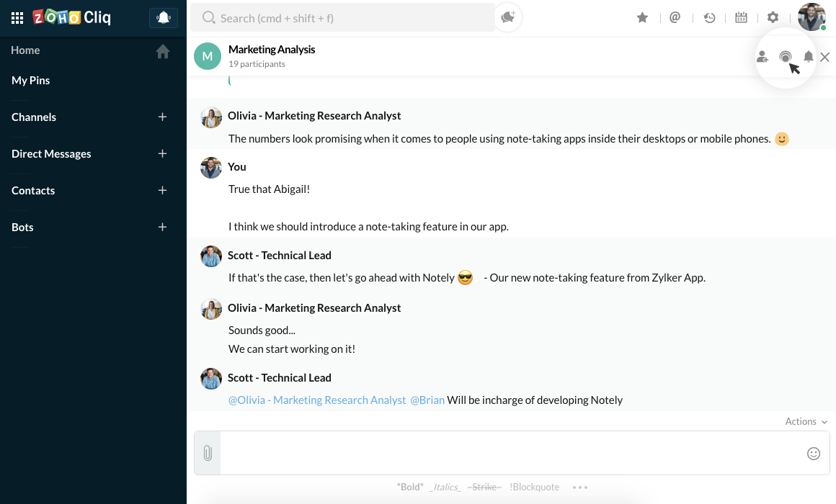Viewport: 836px width, 504px height.
Task: Select Home in the sidebar
Action: tap(26, 50)
